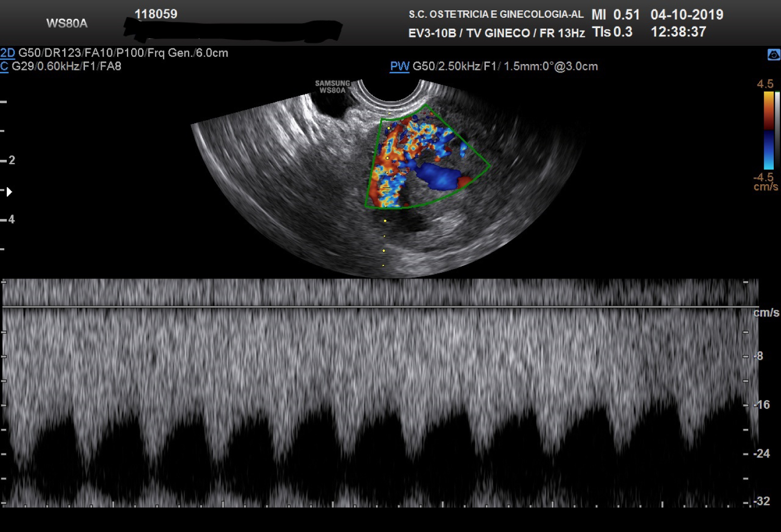Click the exam date 04-10-2019
The image size is (781, 532).
[x=686, y=15]
